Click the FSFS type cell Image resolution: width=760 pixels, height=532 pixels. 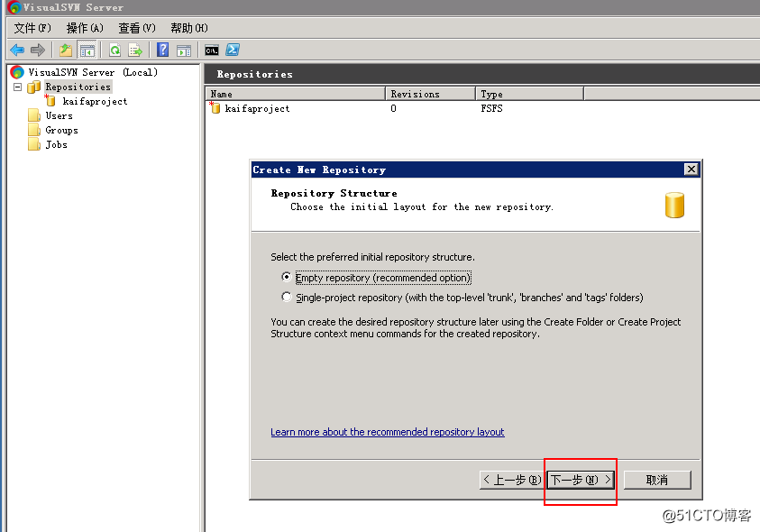491,108
